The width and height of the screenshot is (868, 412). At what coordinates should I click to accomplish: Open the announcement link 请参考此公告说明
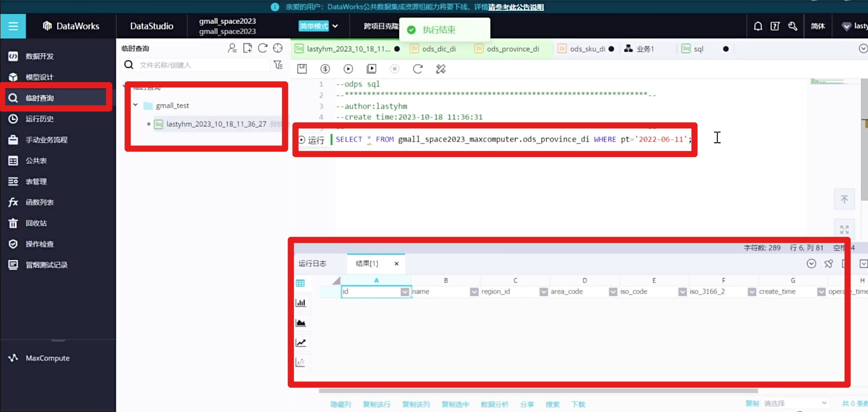pos(516,7)
